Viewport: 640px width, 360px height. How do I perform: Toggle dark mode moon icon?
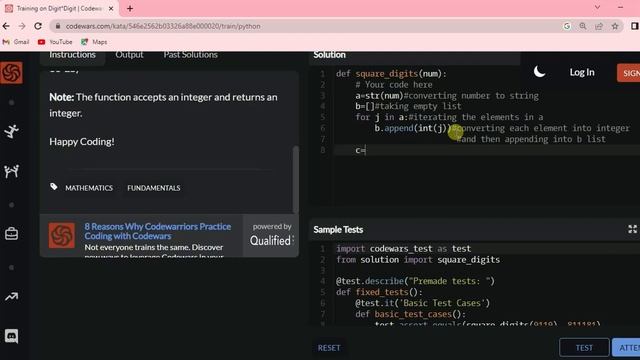click(x=539, y=72)
